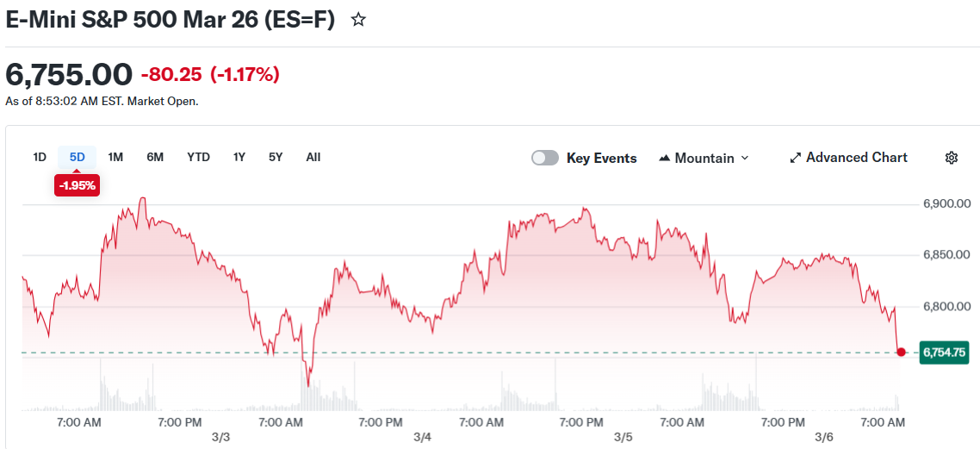Click the mountain chart type icon

(x=664, y=159)
